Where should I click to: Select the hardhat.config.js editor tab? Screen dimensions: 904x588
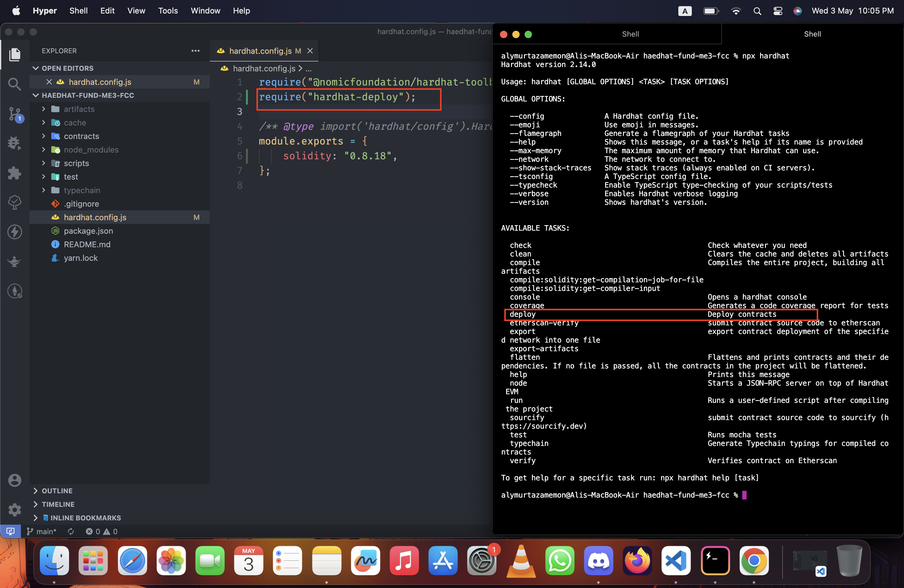[x=264, y=51]
